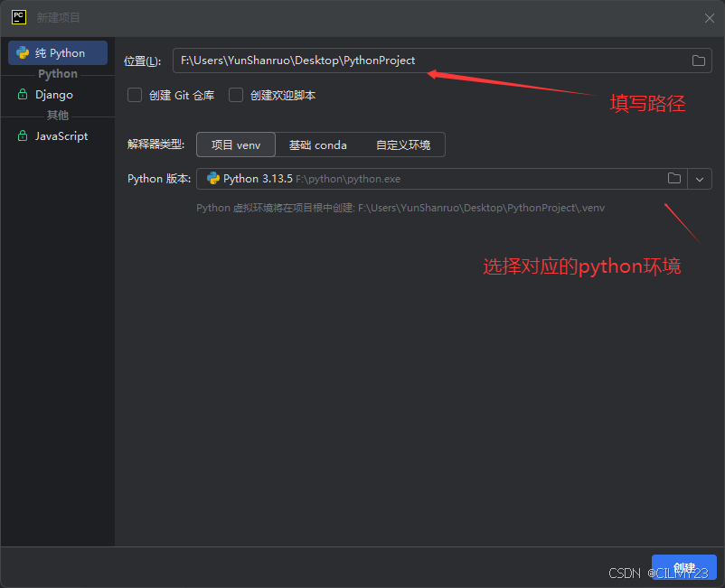This screenshot has height=588, width=725.
Task: Browse for project location with the folder icon
Action: (x=698, y=61)
